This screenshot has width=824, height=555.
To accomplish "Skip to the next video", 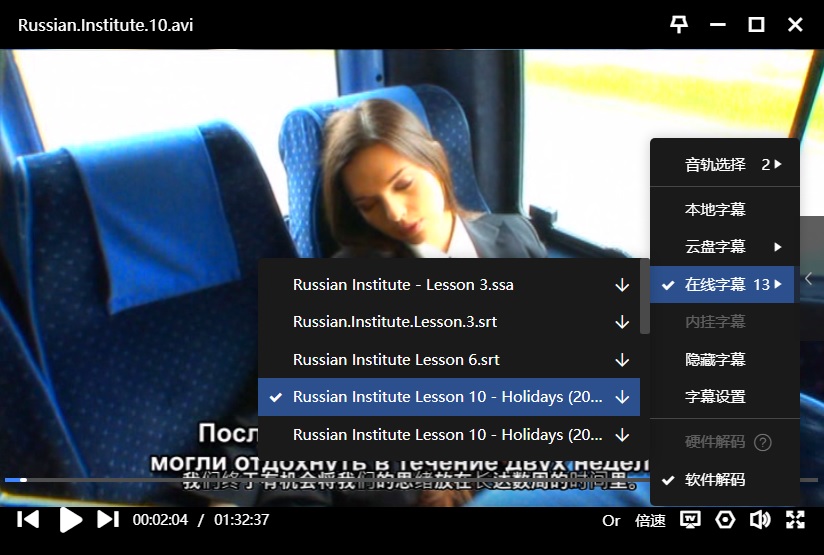I will 108,519.
